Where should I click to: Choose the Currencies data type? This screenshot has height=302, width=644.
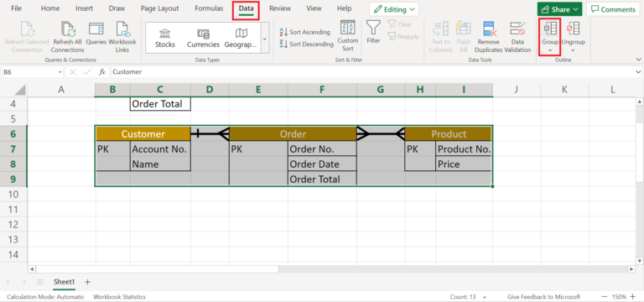[x=203, y=39]
